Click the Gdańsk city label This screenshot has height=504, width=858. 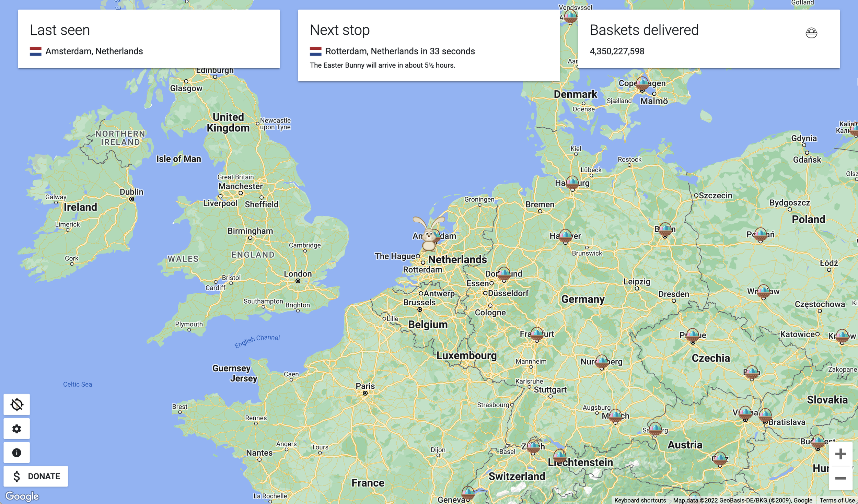click(807, 160)
